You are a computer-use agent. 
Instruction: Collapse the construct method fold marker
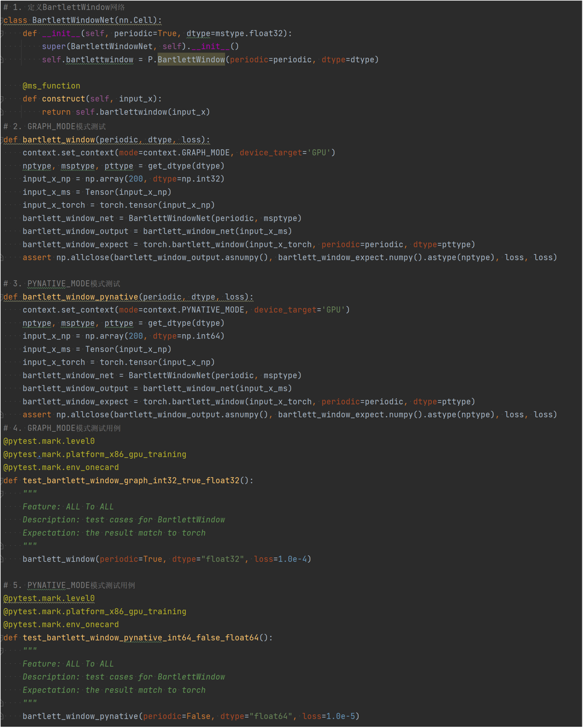(x=2, y=99)
